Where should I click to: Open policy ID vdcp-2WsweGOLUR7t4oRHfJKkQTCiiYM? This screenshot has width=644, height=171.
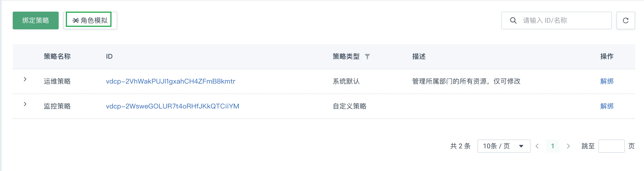pyautogui.click(x=173, y=106)
